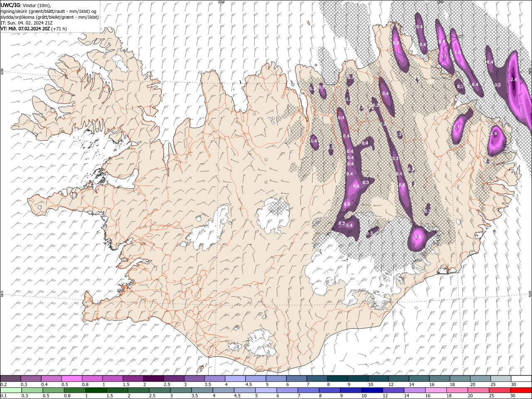Select the deep blue rain swatch at 10
This screenshot has width=532, height=399.
[x=372, y=390]
